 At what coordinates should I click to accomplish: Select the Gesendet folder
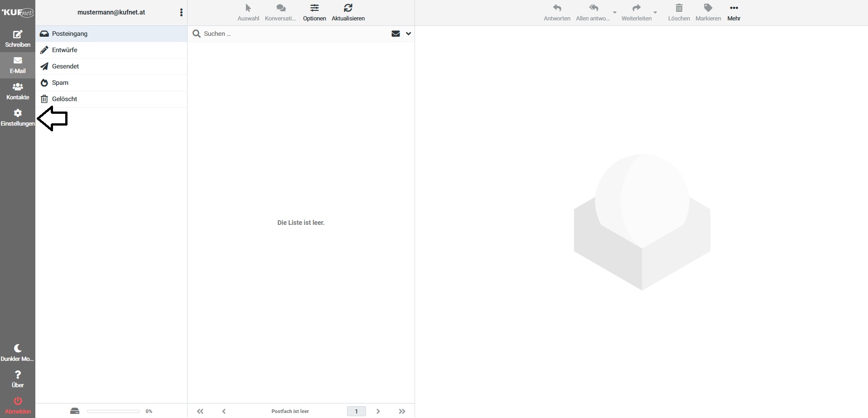tap(66, 66)
